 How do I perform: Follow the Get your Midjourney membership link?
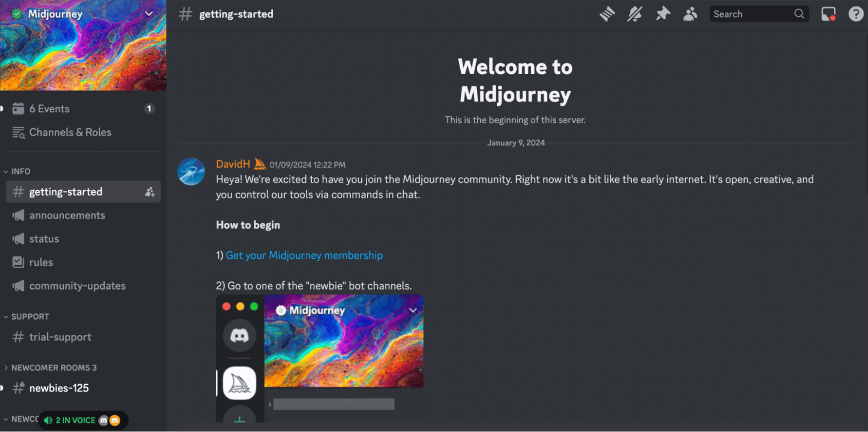click(304, 255)
